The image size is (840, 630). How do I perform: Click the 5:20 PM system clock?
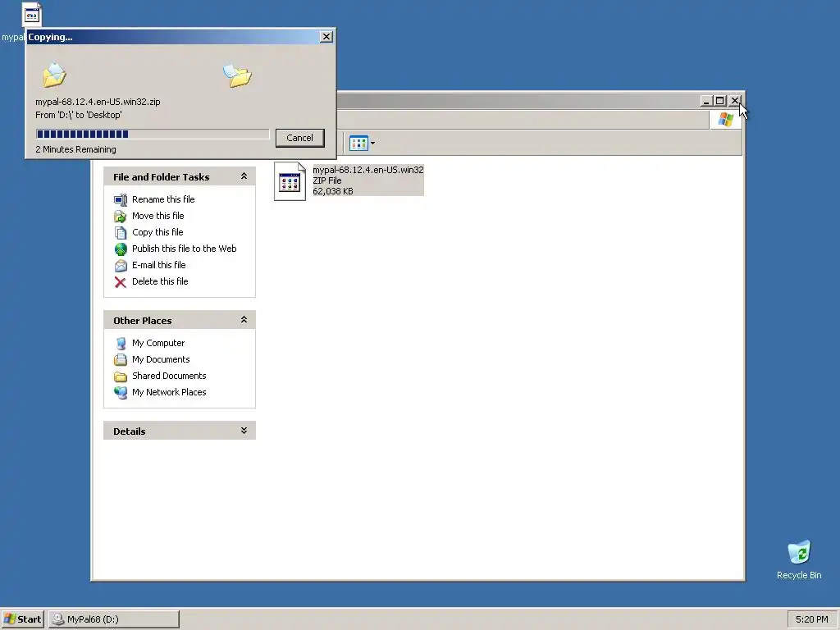tap(811, 619)
